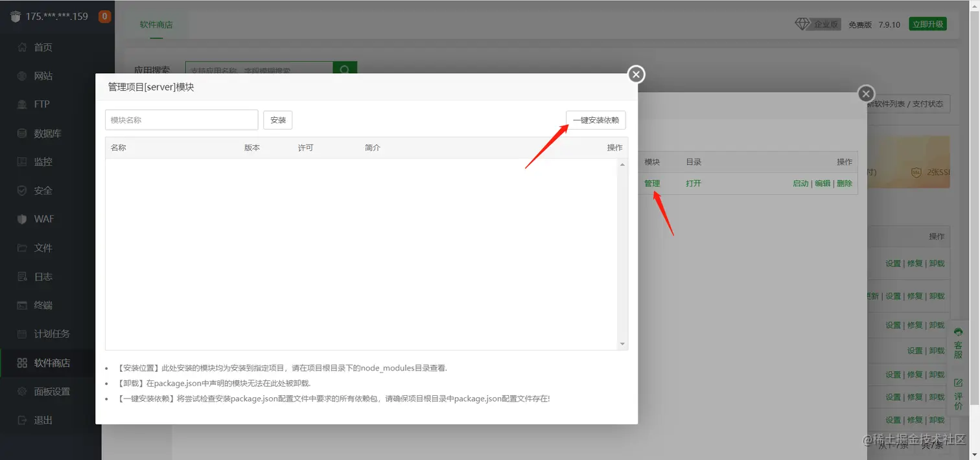This screenshot has width=980, height=460.
Task: Open 管理 for the server project
Action: [x=652, y=183]
